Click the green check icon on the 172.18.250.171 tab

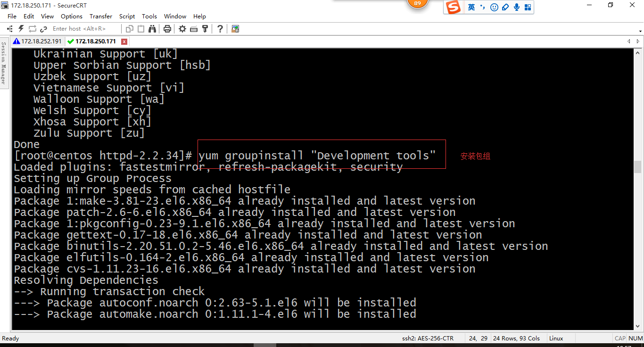coord(71,41)
